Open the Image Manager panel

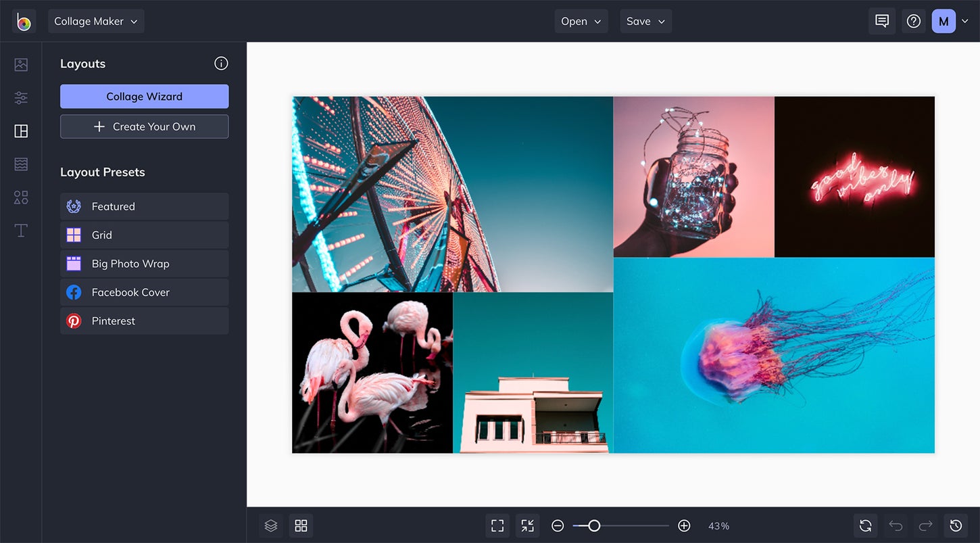[20, 64]
